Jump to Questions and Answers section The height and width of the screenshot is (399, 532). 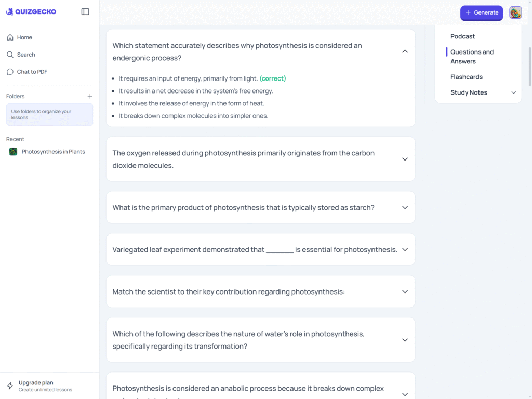(x=472, y=57)
